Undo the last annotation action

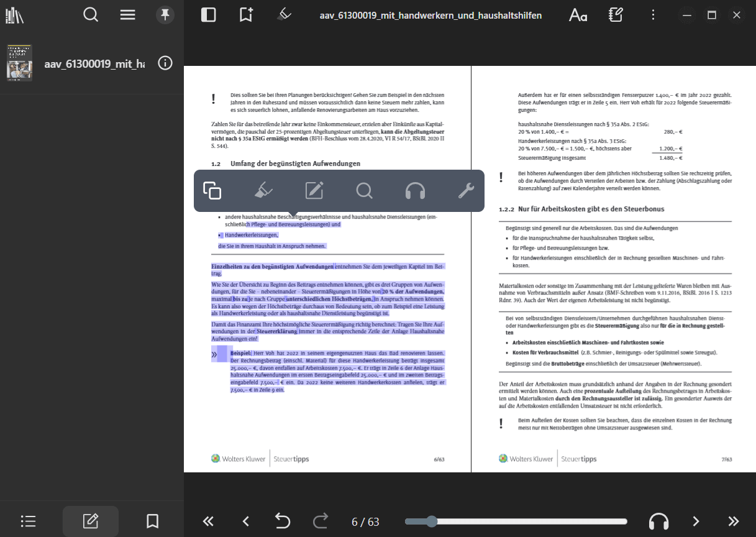tap(283, 521)
